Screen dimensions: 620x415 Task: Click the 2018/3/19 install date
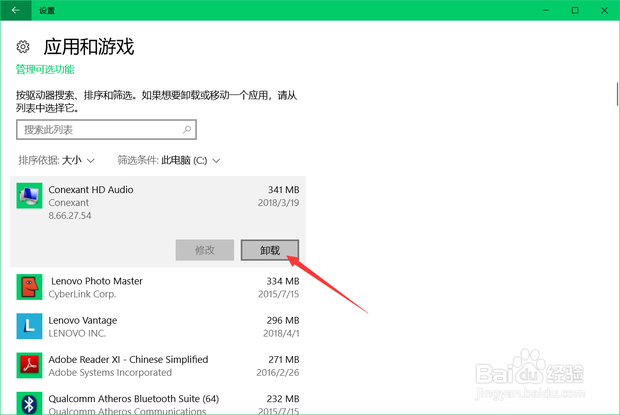coord(278,203)
